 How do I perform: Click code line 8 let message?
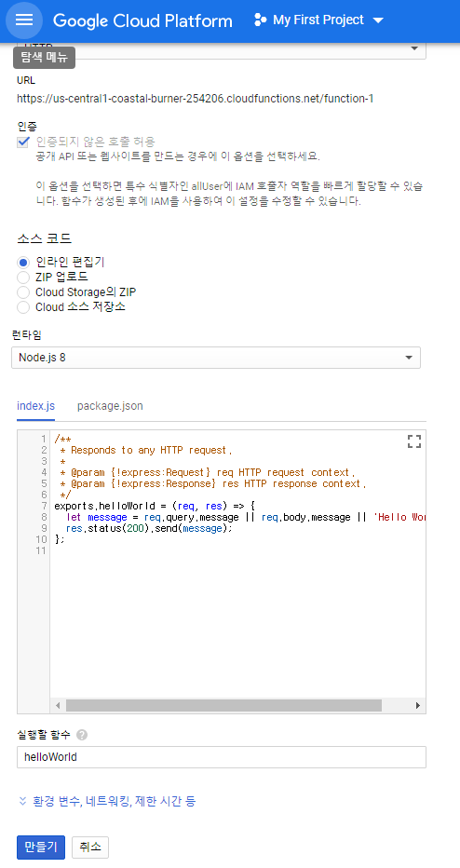[245, 517]
